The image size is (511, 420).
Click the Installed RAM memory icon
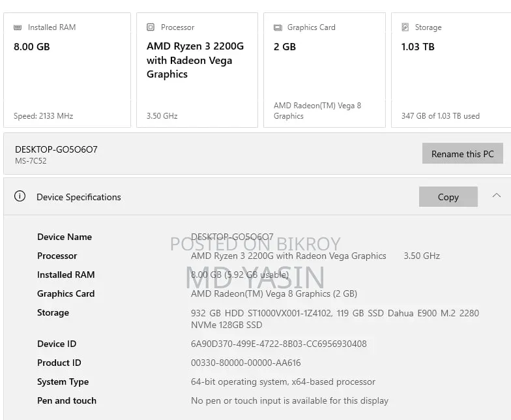(18, 27)
